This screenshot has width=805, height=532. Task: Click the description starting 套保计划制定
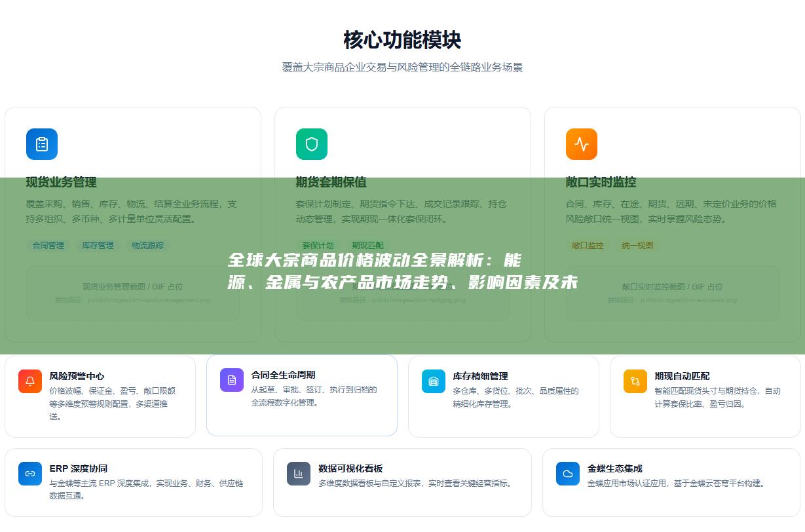point(402,211)
